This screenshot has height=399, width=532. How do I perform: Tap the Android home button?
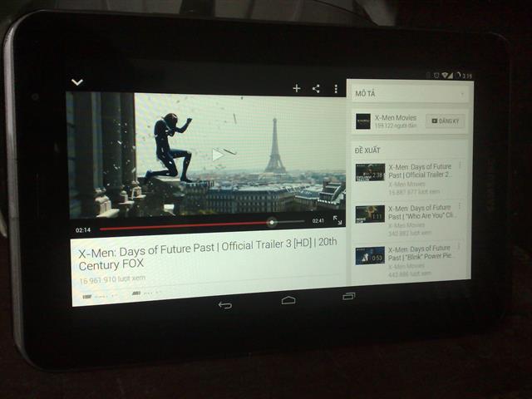click(x=288, y=300)
